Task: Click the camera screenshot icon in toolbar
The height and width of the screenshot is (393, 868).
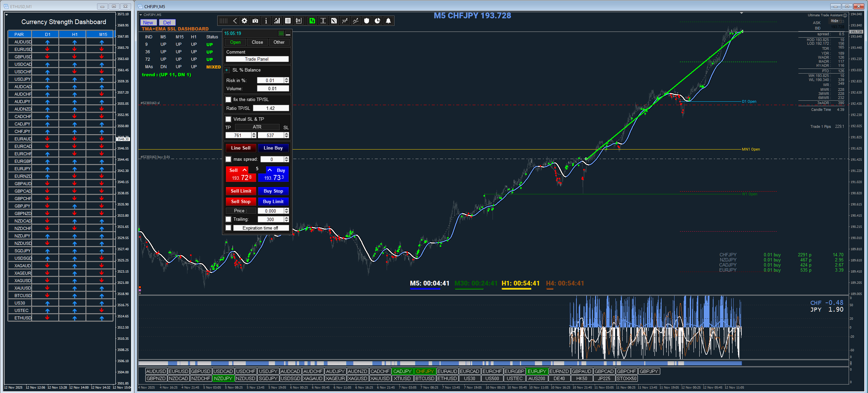Action: coord(255,21)
